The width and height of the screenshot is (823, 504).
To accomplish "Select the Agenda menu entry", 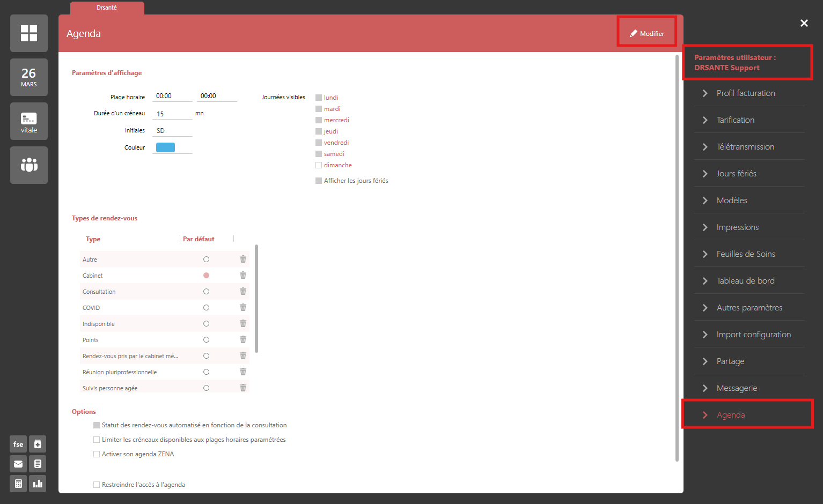I will tap(731, 415).
